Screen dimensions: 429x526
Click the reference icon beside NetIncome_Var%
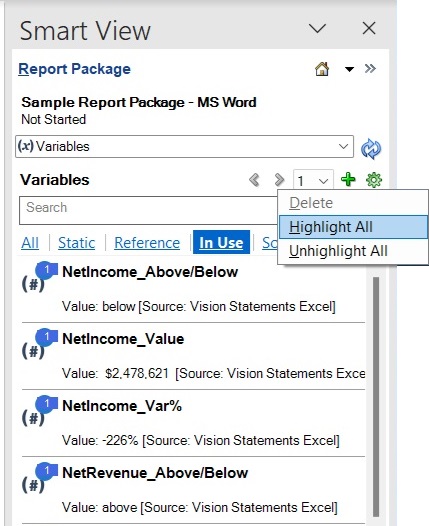(x=39, y=411)
